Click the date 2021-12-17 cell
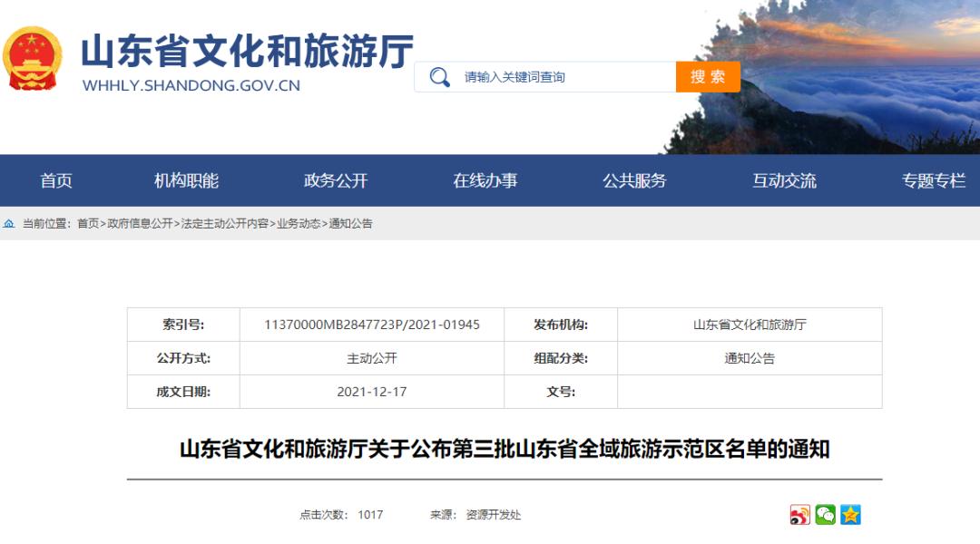 [x=372, y=392]
